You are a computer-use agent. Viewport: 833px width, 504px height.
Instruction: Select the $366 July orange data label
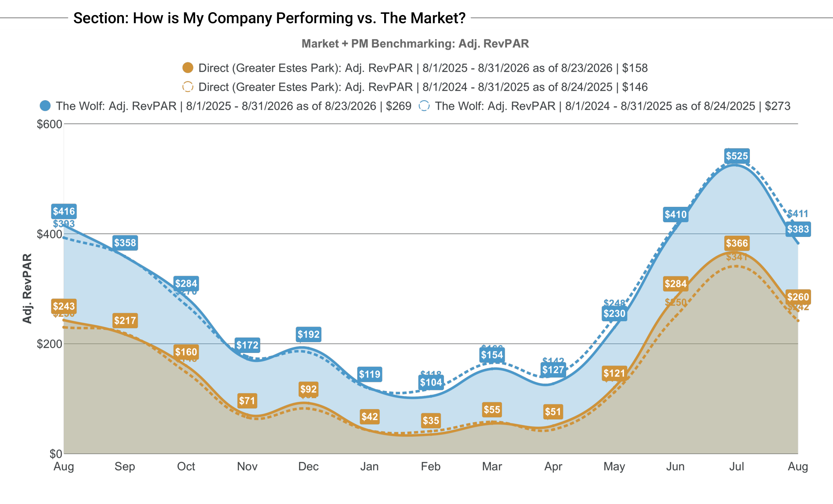click(737, 243)
